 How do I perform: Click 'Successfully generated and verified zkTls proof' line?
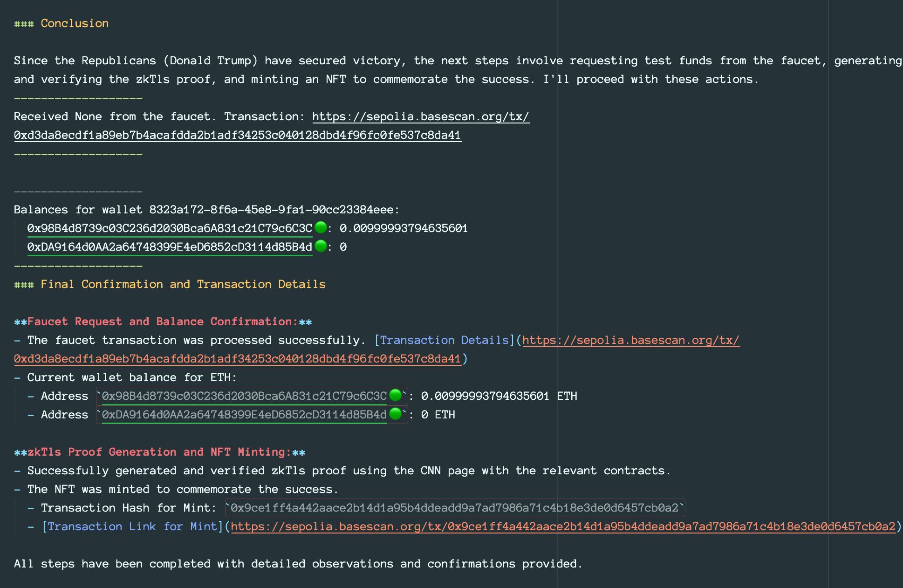(349, 471)
